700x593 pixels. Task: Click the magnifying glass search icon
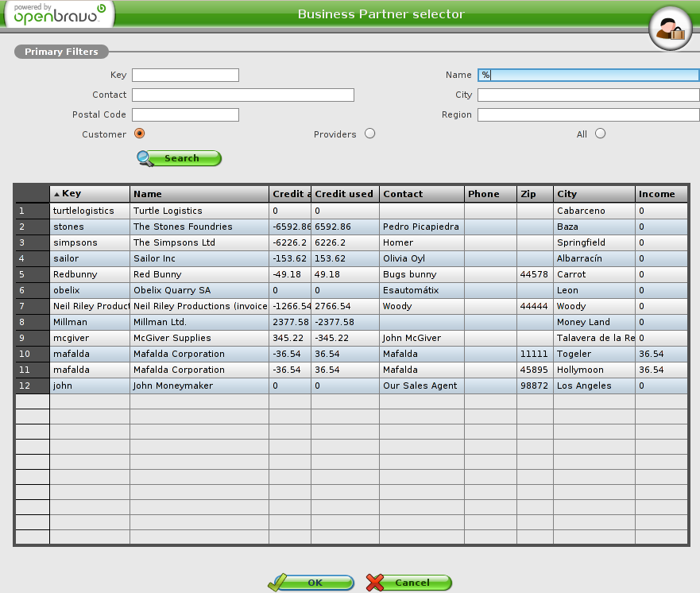tap(147, 158)
